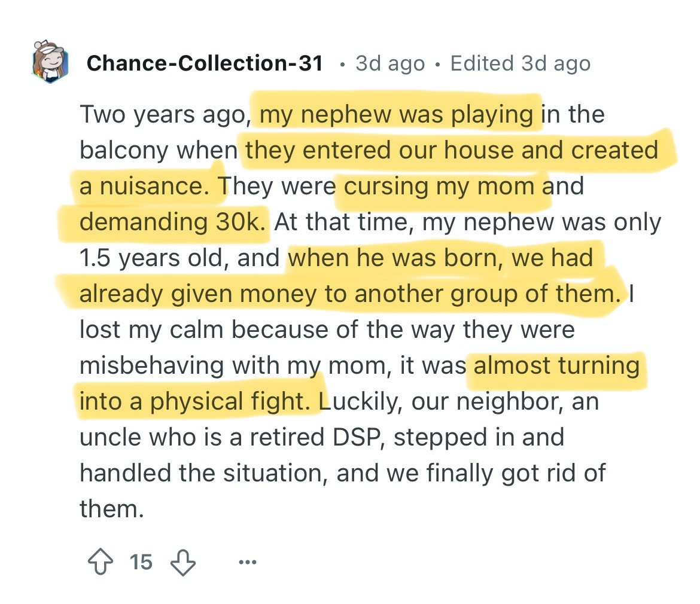Click the highlighted "almost turning" words
The image size is (700, 604).
[556, 365]
